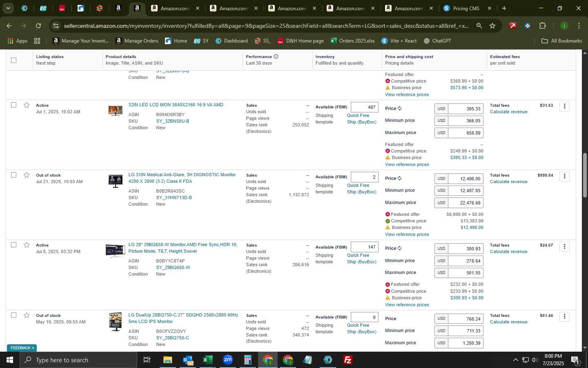Image resolution: width=588 pixels, height=368 pixels.
Task: Check the 32IN LED LCD MON row checkbox
Action: tap(13, 105)
